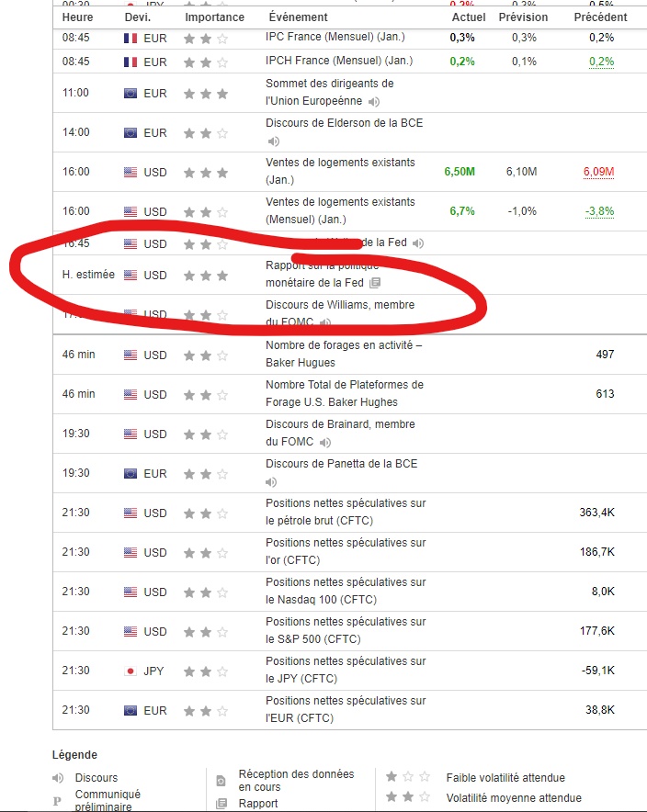Image resolution: width=647 pixels, height=812 pixels.
Task: Click Rapport icon in the legend
Action: 221,804
